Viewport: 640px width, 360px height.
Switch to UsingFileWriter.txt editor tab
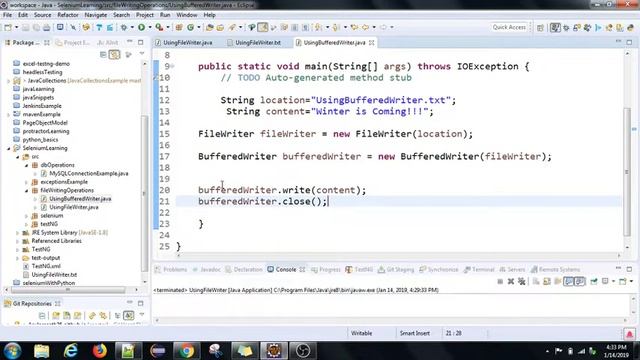254,42
